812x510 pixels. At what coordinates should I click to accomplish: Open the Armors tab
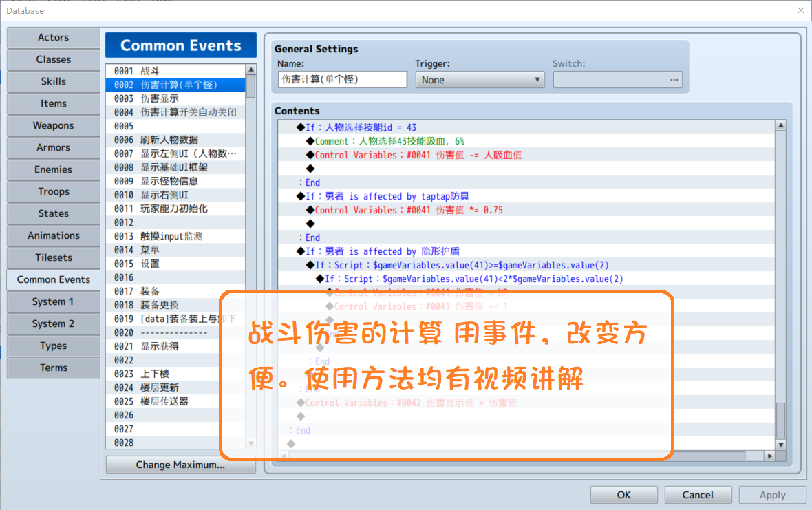click(x=54, y=147)
